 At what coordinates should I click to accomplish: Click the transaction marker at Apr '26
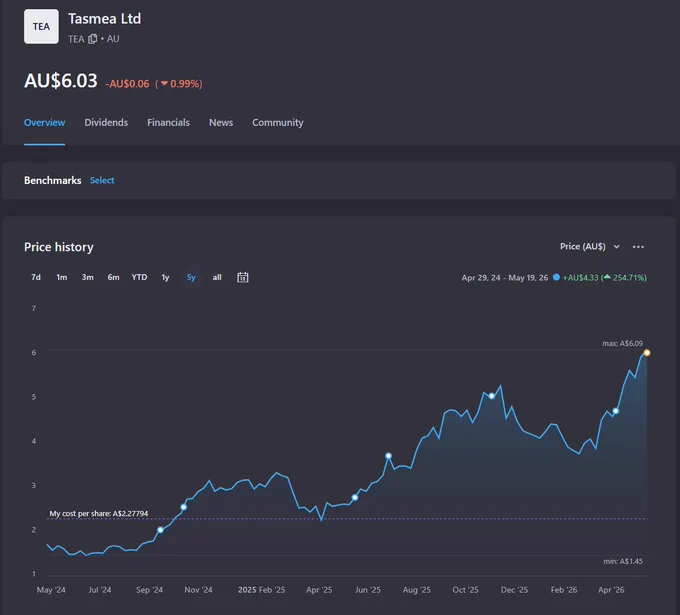[x=615, y=411]
